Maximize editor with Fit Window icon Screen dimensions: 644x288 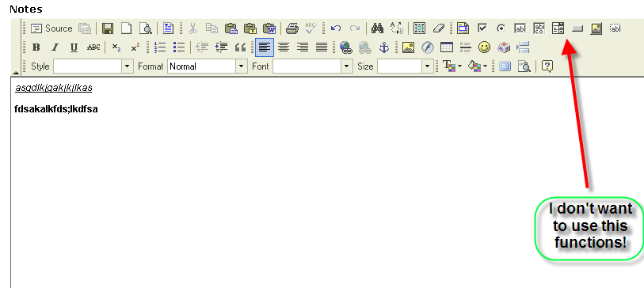pos(505,66)
